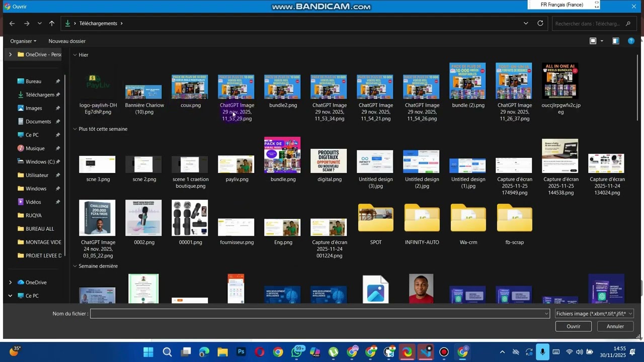Select the 0002.png file
Screen dimensions: 644x362
click(144, 223)
